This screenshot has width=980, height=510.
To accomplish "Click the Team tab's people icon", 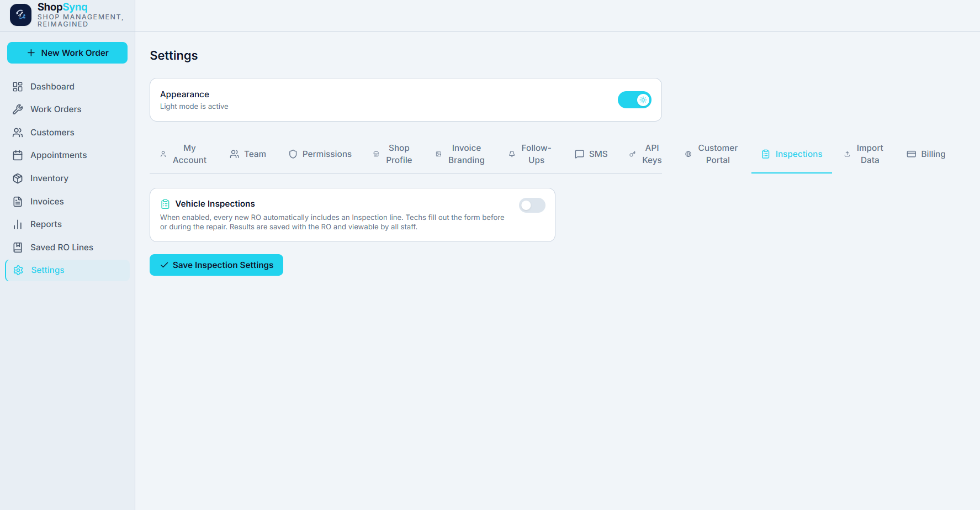I will [x=235, y=154].
